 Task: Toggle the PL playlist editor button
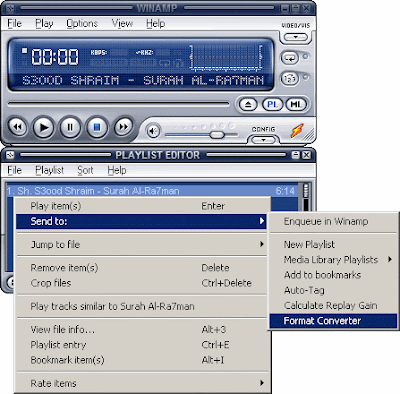point(272,105)
